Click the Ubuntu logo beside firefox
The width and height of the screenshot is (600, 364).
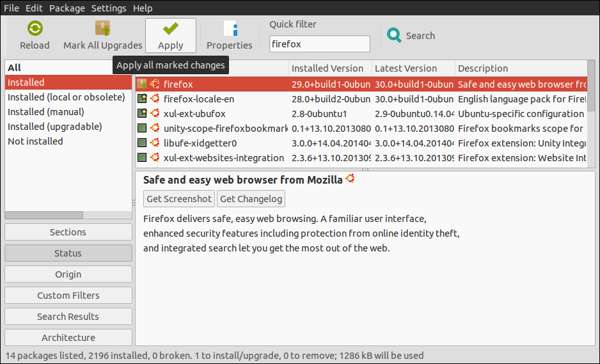pyautogui.click(x=155, y=84)
